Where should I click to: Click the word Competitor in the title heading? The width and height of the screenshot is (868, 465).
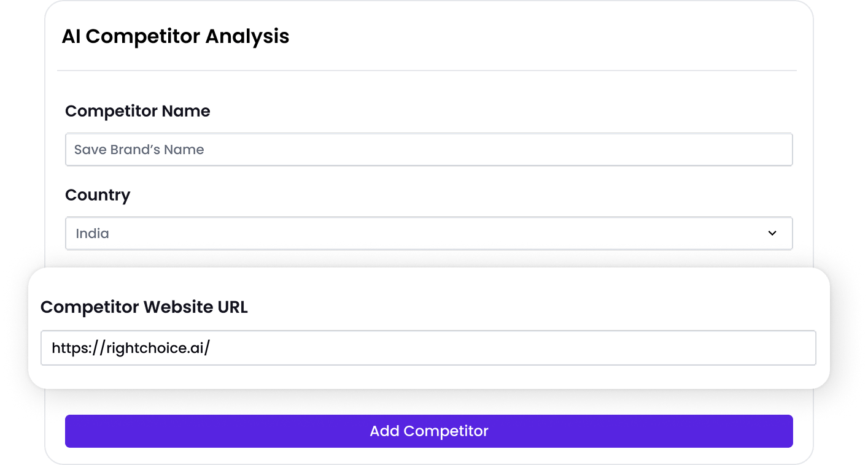click(x=142, y=36)
